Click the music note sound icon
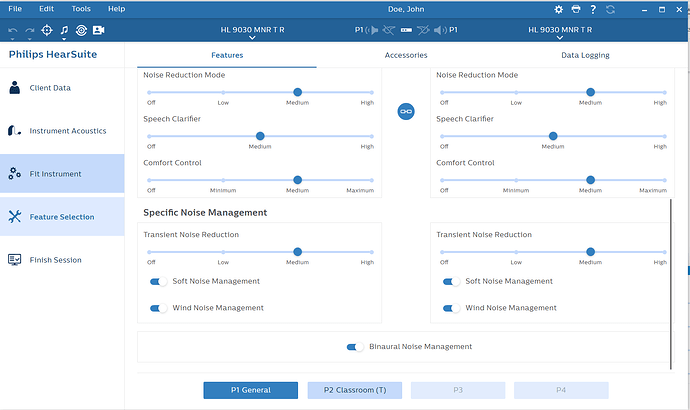690x410 pixels. [x=64, y=29]
